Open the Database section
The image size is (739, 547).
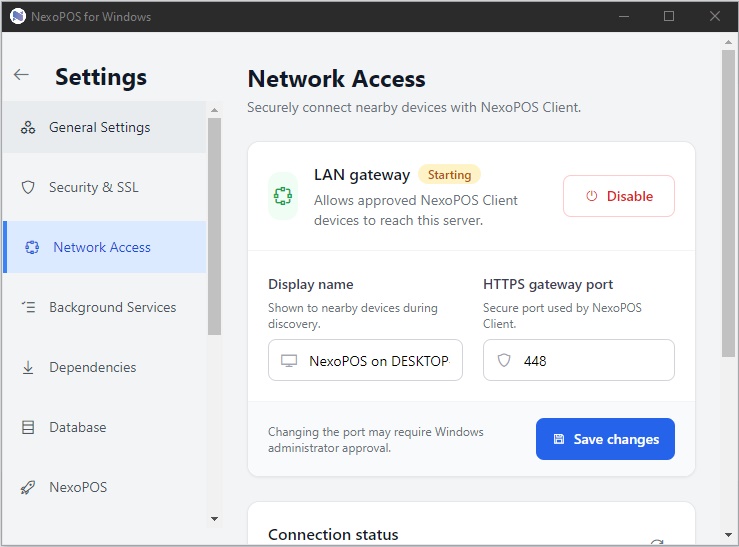pyautogui.click(x=105, y=427)
